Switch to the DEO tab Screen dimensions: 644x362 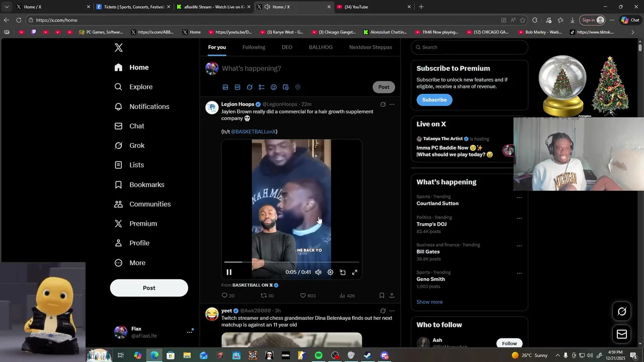(x=287, y=47)
